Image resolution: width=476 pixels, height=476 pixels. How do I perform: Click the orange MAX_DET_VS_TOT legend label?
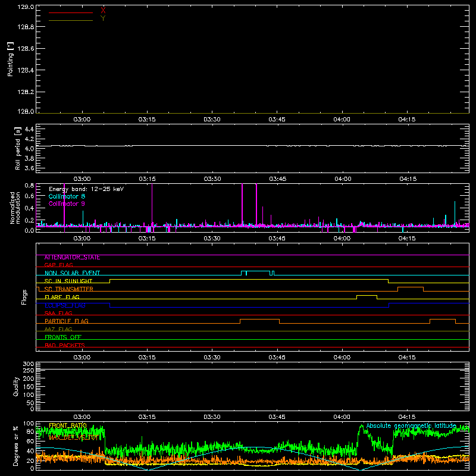point(73,437)
